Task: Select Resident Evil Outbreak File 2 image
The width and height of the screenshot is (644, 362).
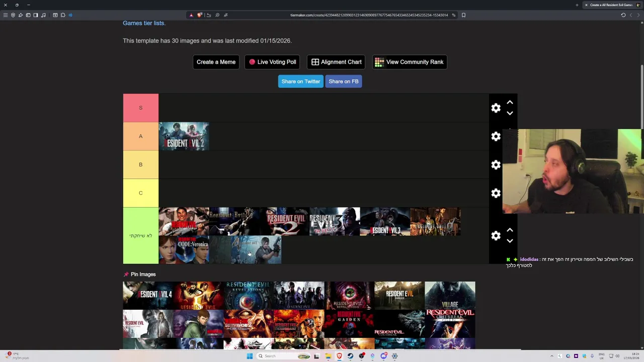Action: 450,324
